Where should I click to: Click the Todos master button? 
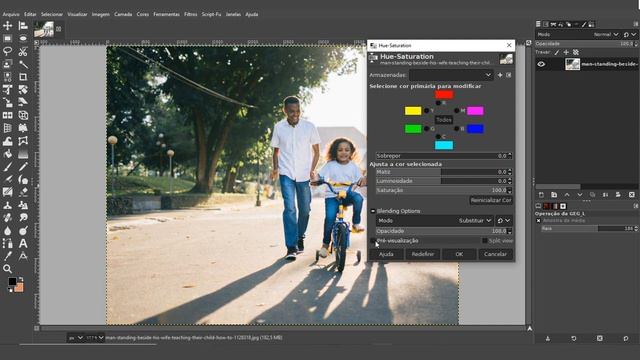tap(444, 120)
